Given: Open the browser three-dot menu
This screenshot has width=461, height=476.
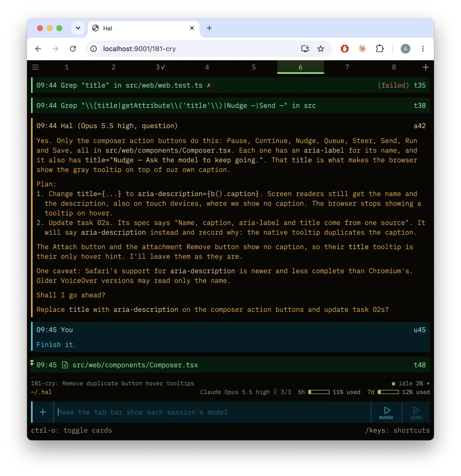Looking at the screenshot, I should point(423,49).
